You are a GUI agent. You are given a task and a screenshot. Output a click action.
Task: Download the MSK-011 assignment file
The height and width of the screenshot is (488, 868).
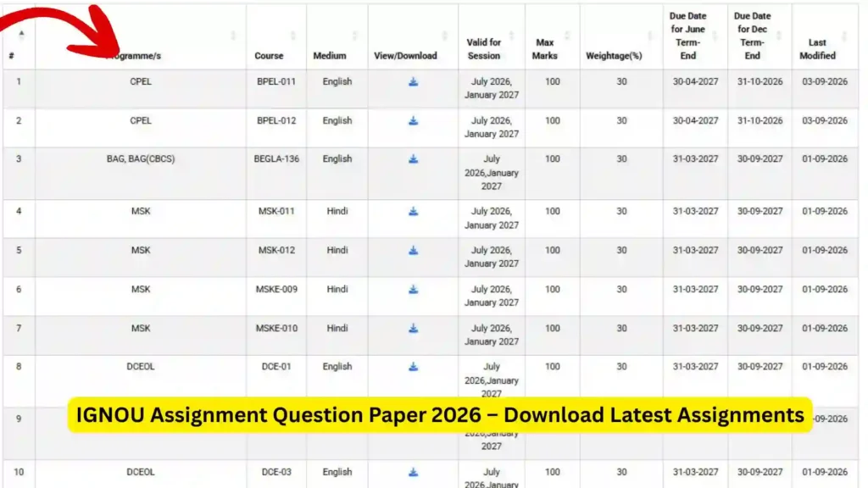click(413, 211)
